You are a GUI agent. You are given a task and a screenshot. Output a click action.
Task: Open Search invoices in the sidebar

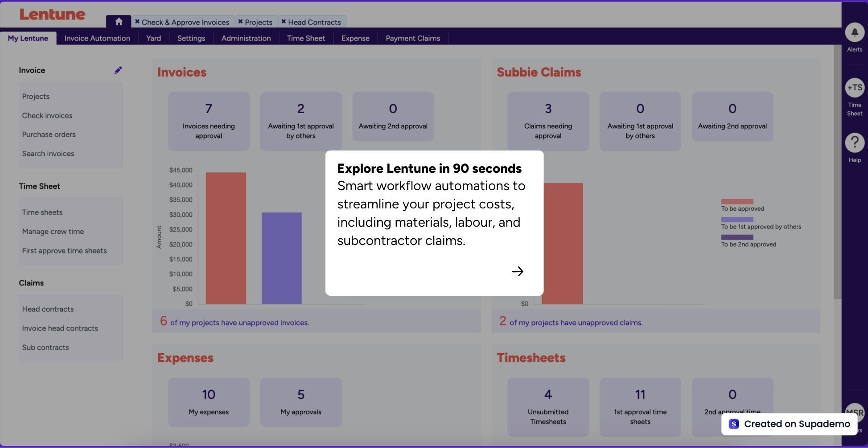click(x=48, y=153)
